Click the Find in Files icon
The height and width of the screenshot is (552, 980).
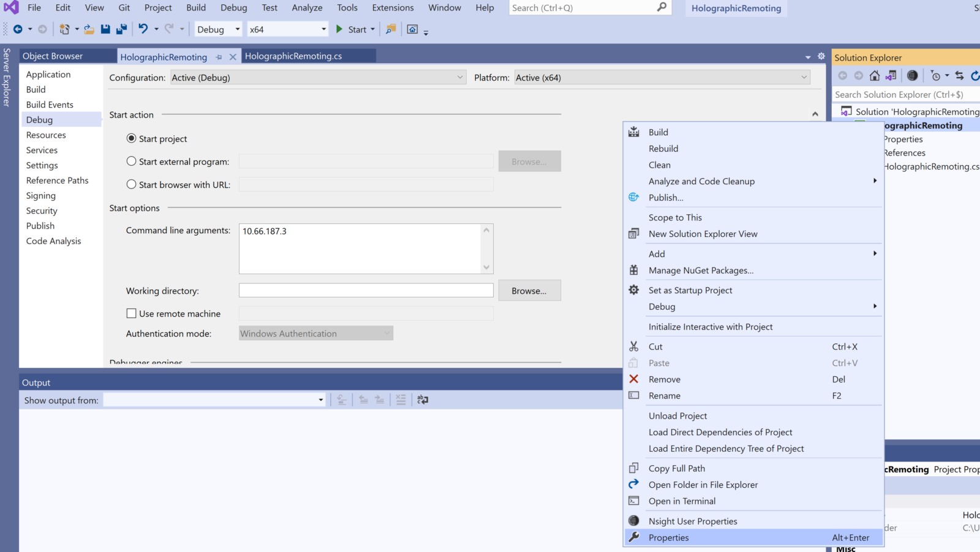tap(391, 29)
